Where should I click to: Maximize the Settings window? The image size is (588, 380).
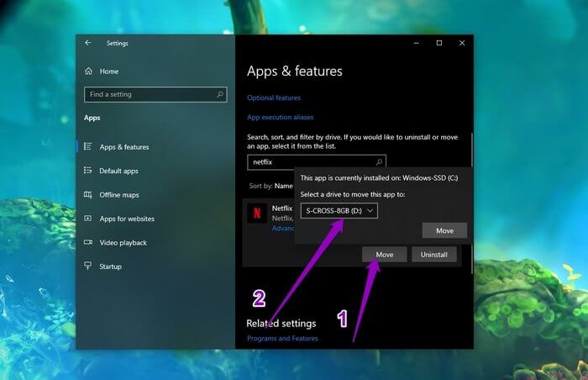tap(439, 43)
